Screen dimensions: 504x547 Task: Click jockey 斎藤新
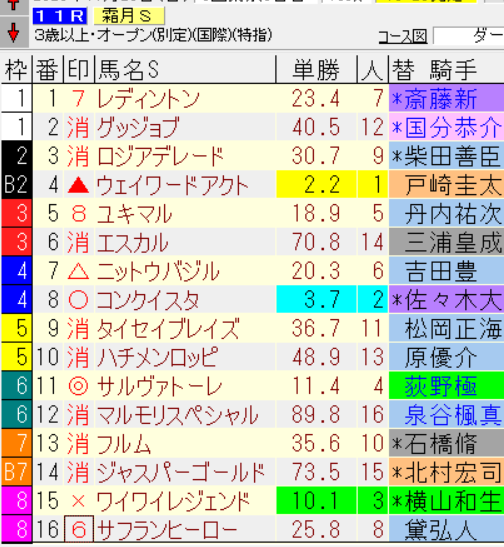441,99
